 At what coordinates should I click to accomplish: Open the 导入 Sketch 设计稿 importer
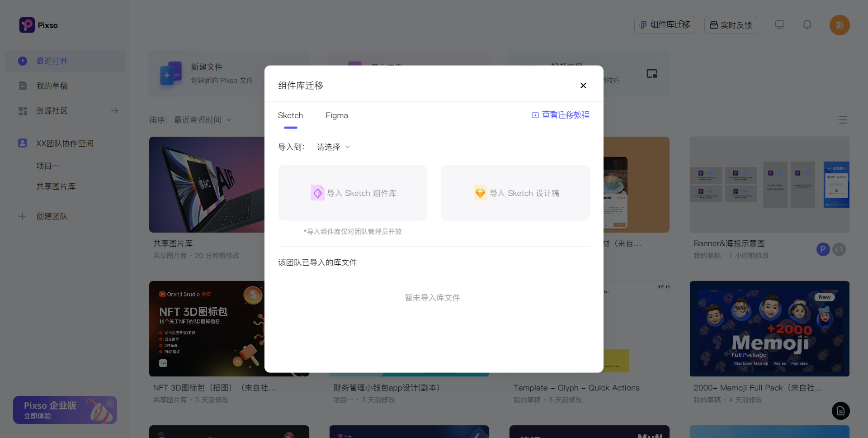click(x=515, y=192)
